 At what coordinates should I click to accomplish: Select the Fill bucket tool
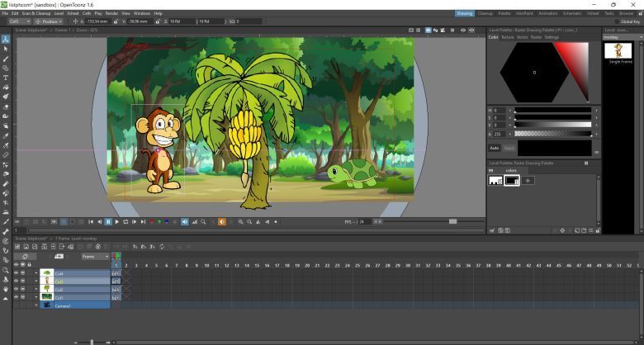tap(6, 87)
